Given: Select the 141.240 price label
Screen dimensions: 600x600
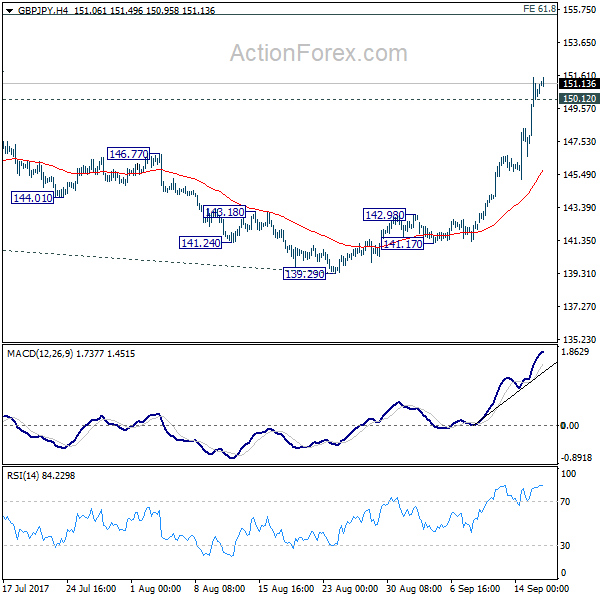Looking at the screenshot, I should [x=201, y=243].
